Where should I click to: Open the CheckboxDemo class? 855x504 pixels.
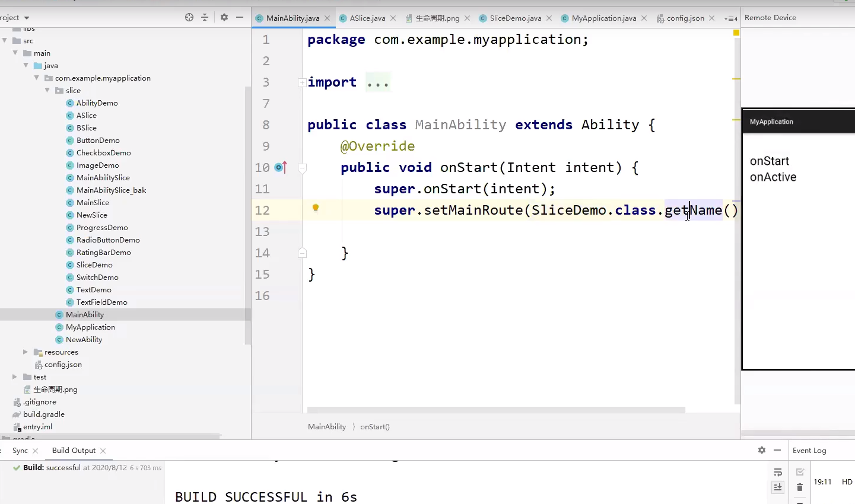(103, 153)
